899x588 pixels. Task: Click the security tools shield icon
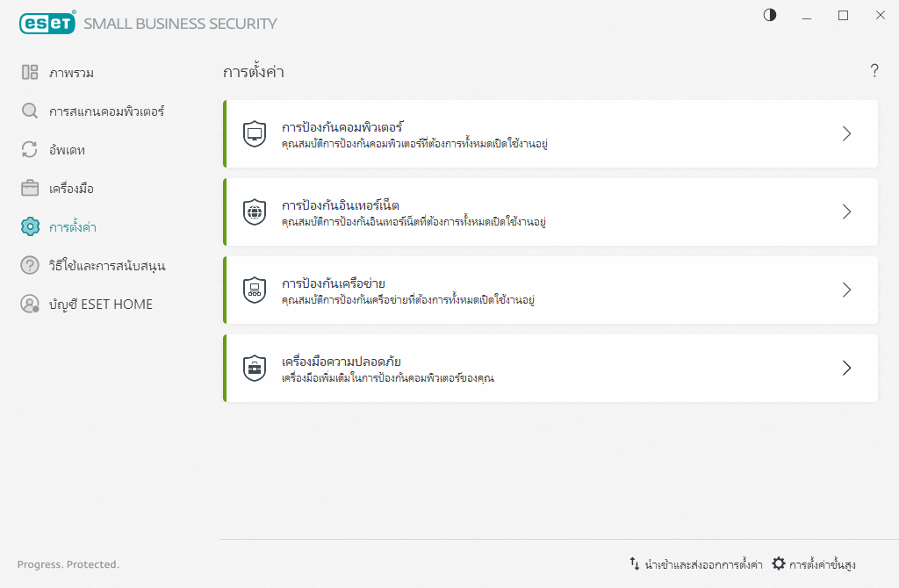click(254, 369)
